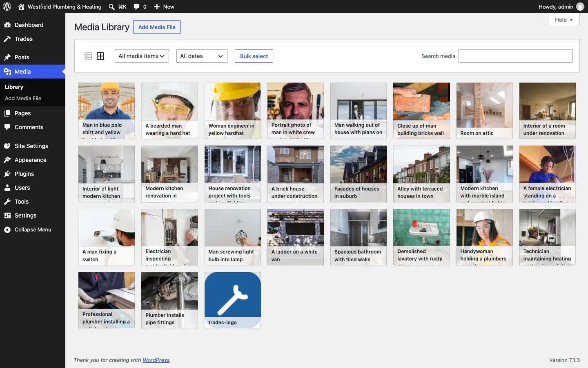
Task: Open the comments bubble in admin bar
Action: [x=140, y=7]
